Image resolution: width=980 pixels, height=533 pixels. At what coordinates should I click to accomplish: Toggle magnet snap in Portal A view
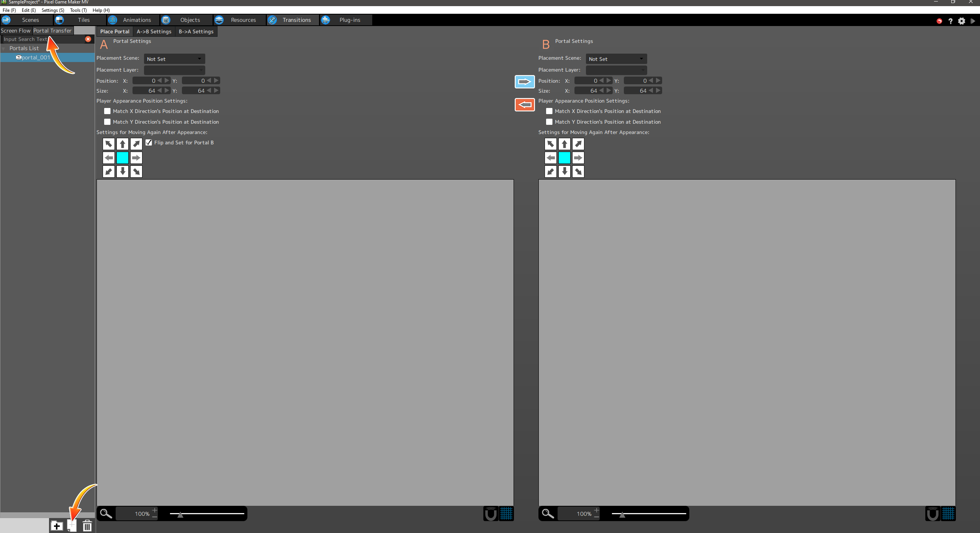tap(491, 513)
